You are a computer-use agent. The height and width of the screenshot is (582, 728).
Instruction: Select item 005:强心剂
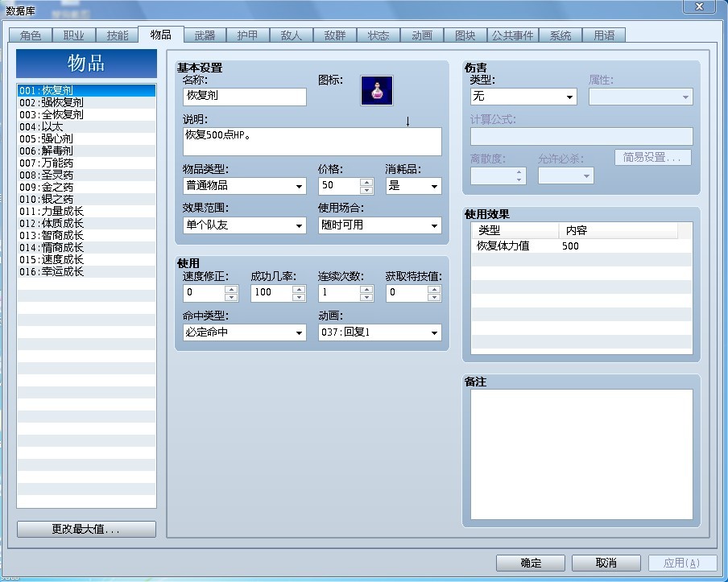[x=86, y=138]
